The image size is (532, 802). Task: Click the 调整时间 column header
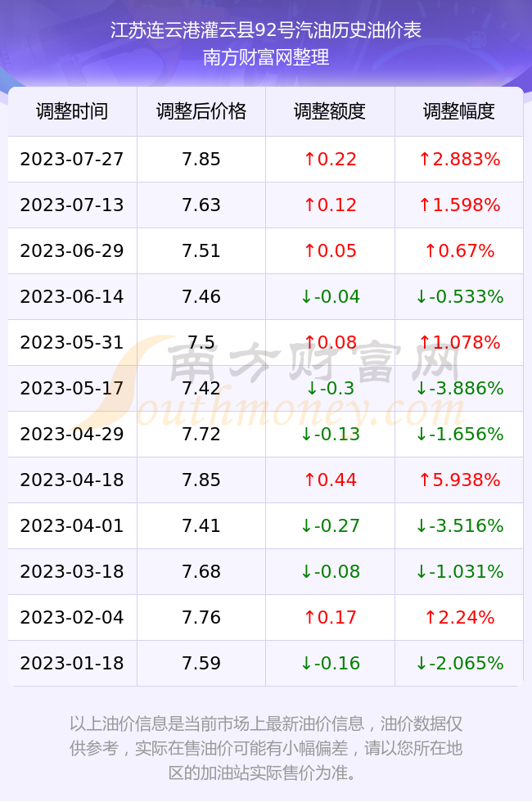click(x=72, y=111)
